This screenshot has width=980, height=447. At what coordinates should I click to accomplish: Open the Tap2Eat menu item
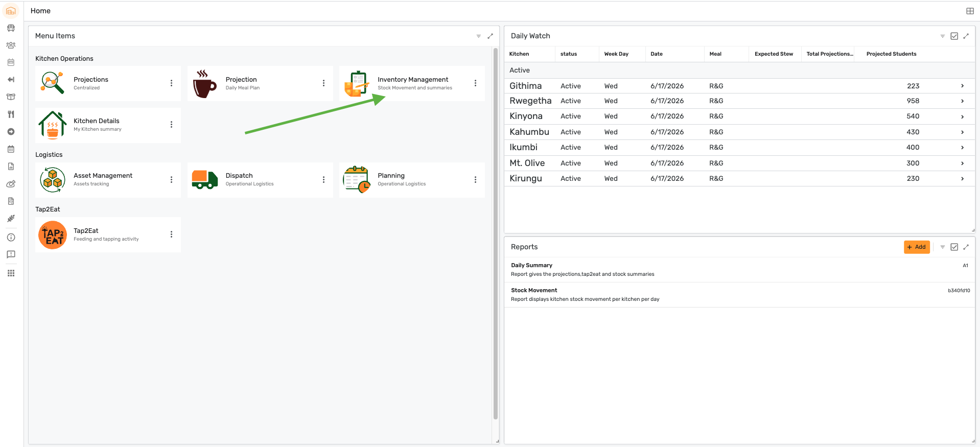pos(108,235)
